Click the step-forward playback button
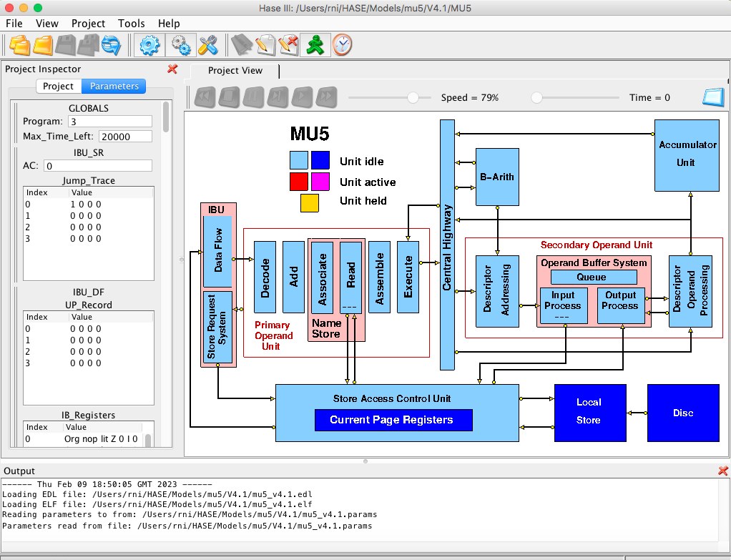The width and height of the screenshot is (731, 560). coord(278,97)
